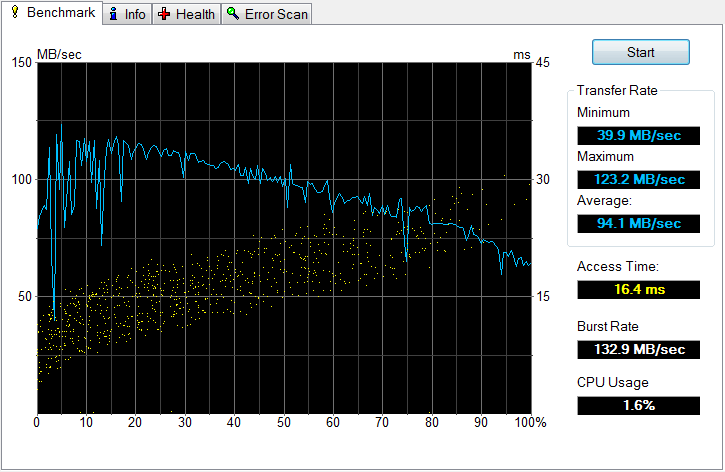Image resolution: width=725 pixels, height=472 pixels.
Task: Select the Average 94.1 MB/sec value
Action: (638, 223)
